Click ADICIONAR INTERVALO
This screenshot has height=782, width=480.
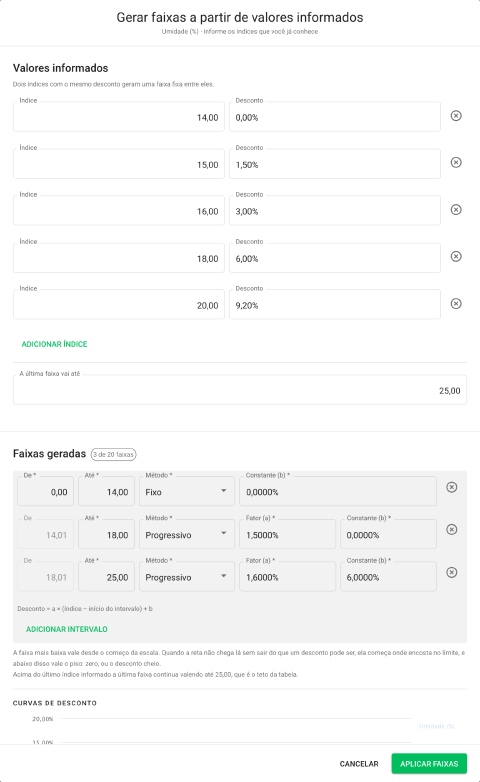[x=67, y=629]
